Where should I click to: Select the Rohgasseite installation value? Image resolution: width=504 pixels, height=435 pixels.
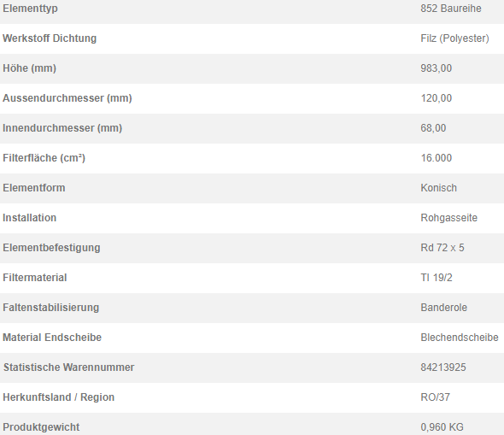(x=448, y=218)
